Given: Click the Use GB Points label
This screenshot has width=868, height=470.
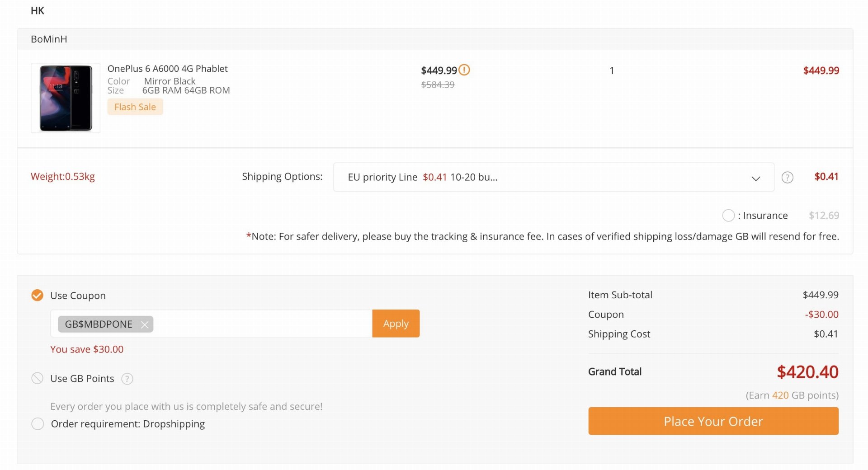Looking at the screenshot, I should click(82, 379).
